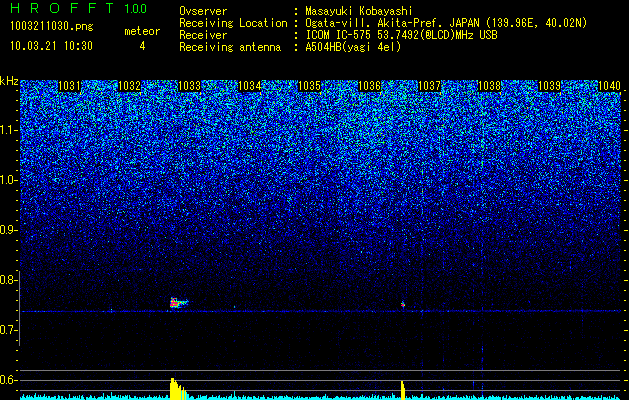Select the A504HB(yagi 4el) antenna value
The height and width of the screenshot is (400, 629).
click(353, 47)
